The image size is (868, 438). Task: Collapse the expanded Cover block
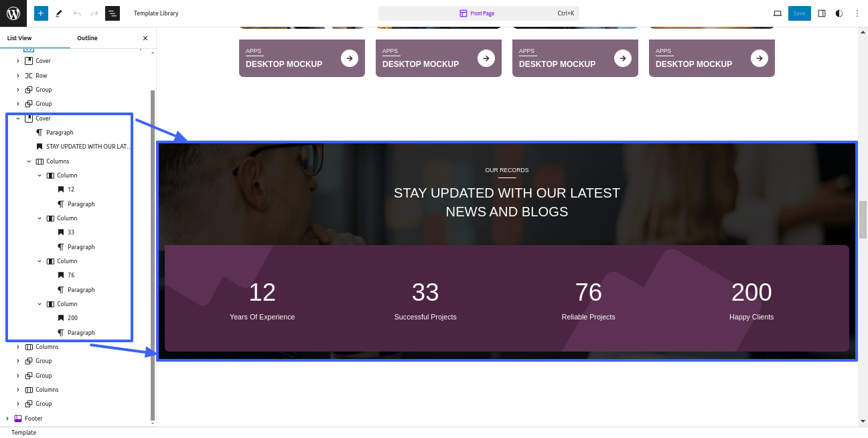point(18,119)
